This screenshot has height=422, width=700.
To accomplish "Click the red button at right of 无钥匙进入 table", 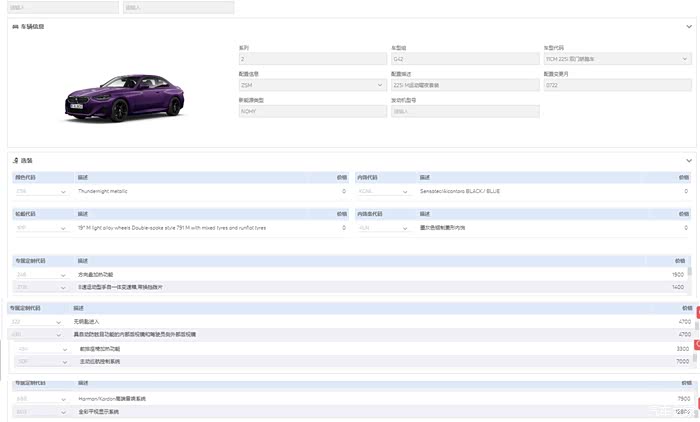I will pos(698,313).
